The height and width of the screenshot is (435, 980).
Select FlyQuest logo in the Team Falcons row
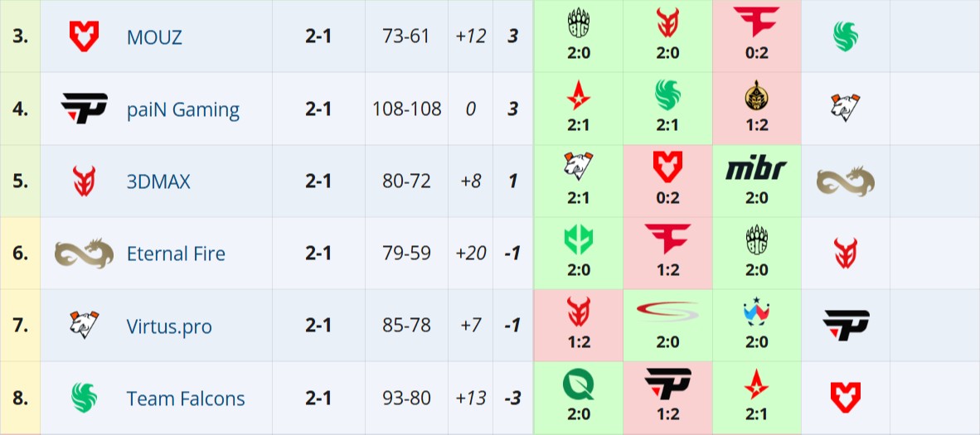(x=578, y=384)
